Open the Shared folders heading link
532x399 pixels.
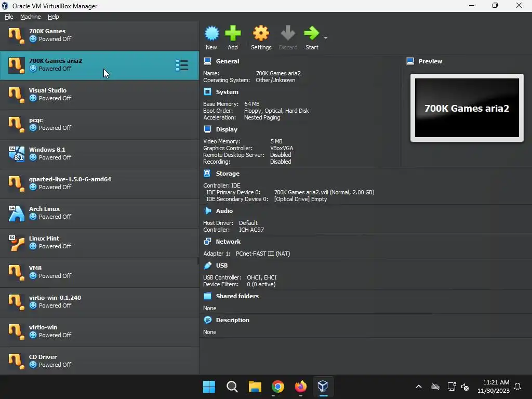click(x=237, y=296)
